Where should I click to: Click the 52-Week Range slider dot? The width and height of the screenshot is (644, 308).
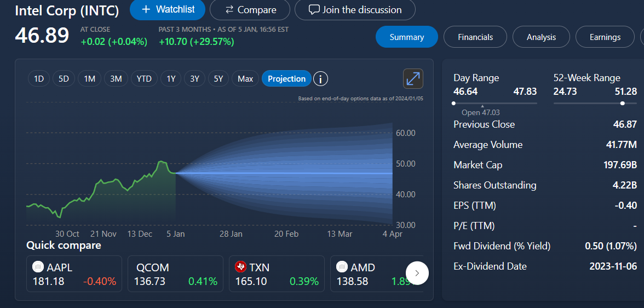(x=623, y=103)
